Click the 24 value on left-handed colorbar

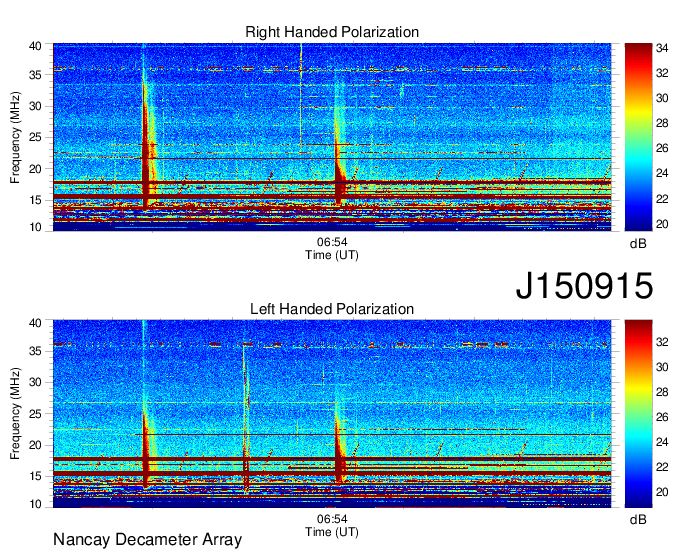(662, 442)
